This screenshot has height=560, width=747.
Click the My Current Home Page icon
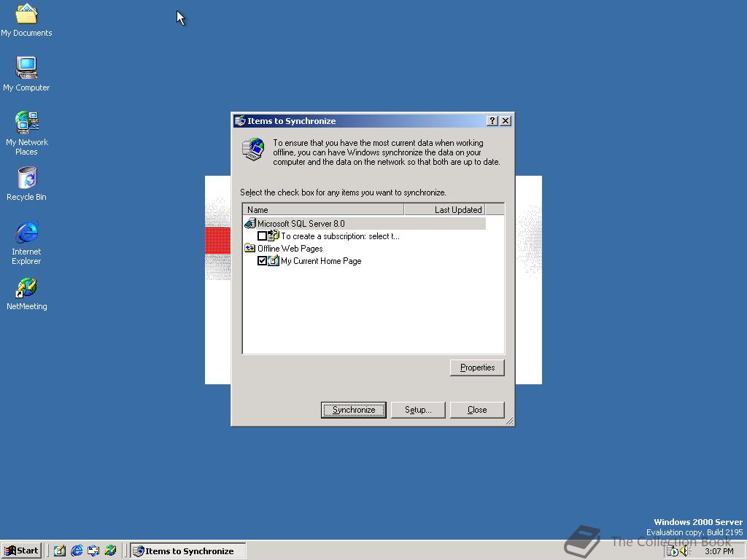tap(273, 260)
